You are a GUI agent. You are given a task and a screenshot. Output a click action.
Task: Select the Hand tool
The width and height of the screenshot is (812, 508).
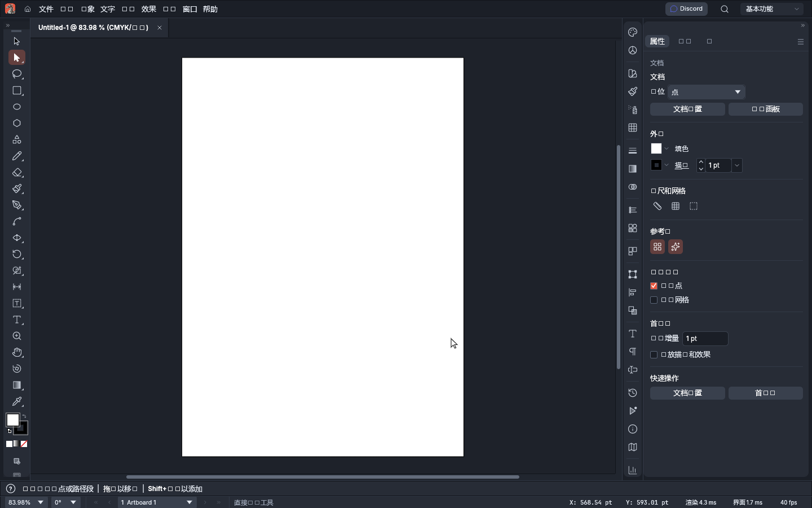(17, 352)
